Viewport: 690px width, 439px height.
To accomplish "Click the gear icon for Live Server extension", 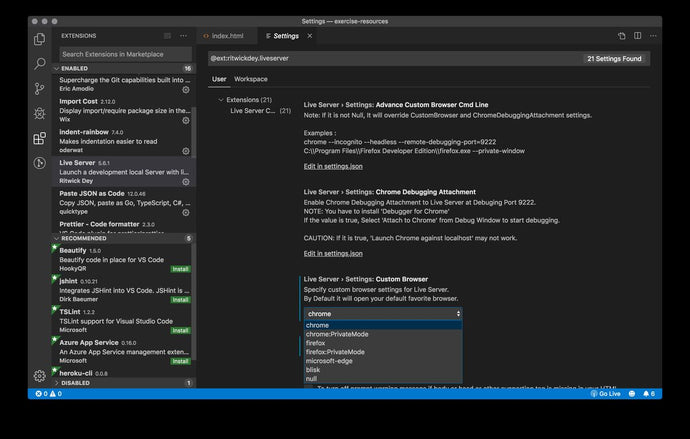I will point(185,181).
